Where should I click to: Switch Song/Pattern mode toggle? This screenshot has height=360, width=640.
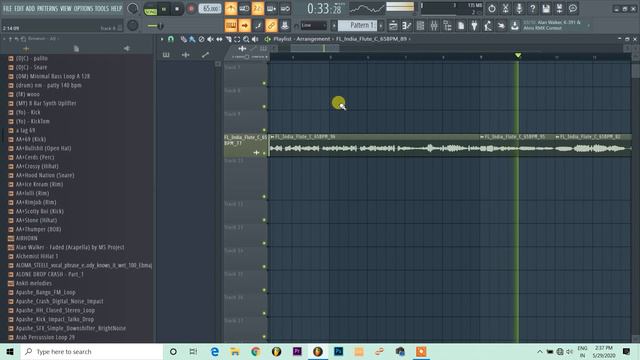(151, 9)
